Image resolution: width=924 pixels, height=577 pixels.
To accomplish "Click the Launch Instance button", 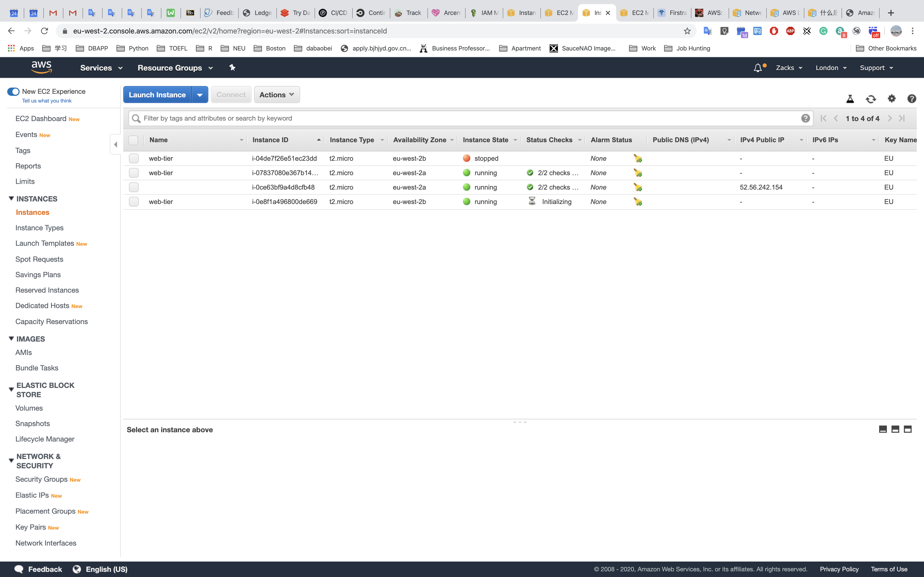I will (x=157, y=95).
